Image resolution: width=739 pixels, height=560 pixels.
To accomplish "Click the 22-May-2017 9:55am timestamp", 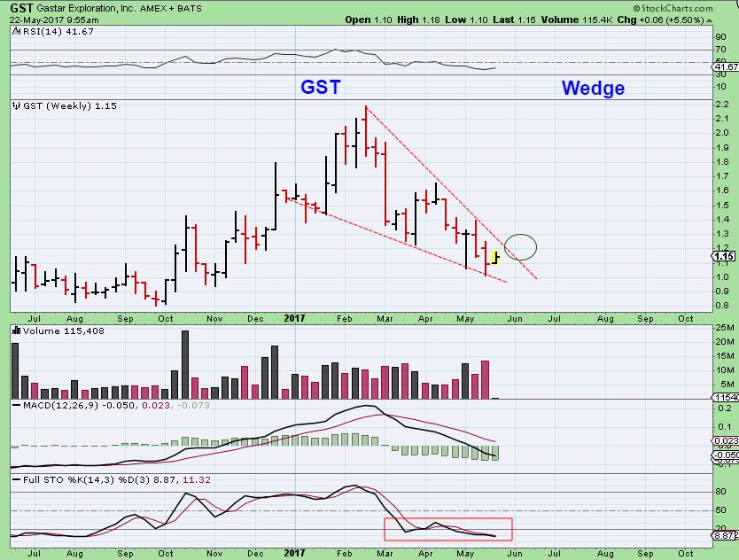I will (x=54, y=20).
